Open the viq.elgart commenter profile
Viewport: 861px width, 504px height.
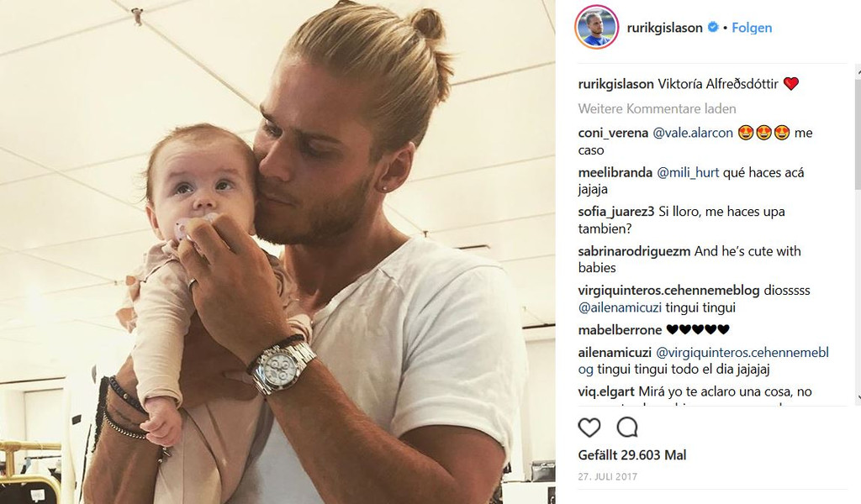click(605, 391)
